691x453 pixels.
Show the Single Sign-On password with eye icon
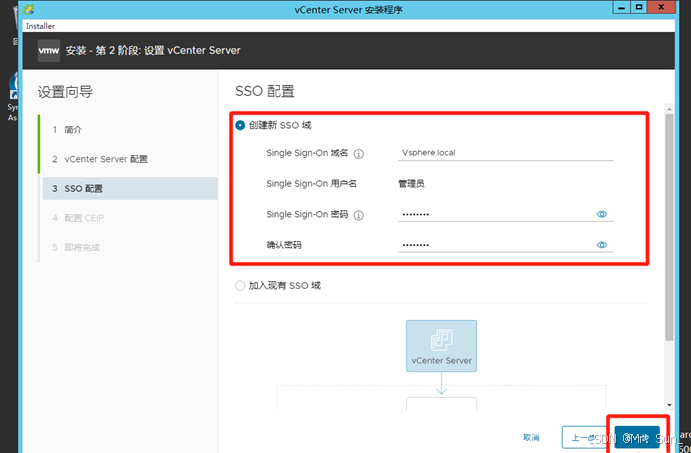(602, 214)
